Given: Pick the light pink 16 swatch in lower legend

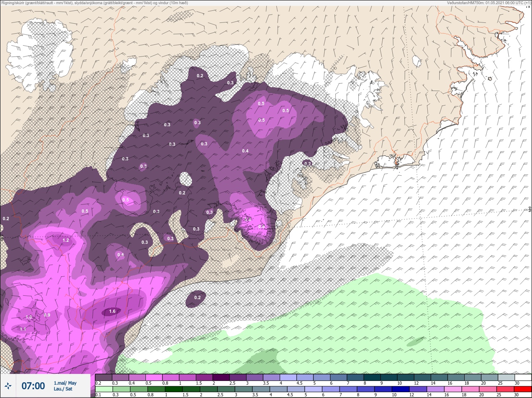Looking at the screenshot, I should pos(453,388).
